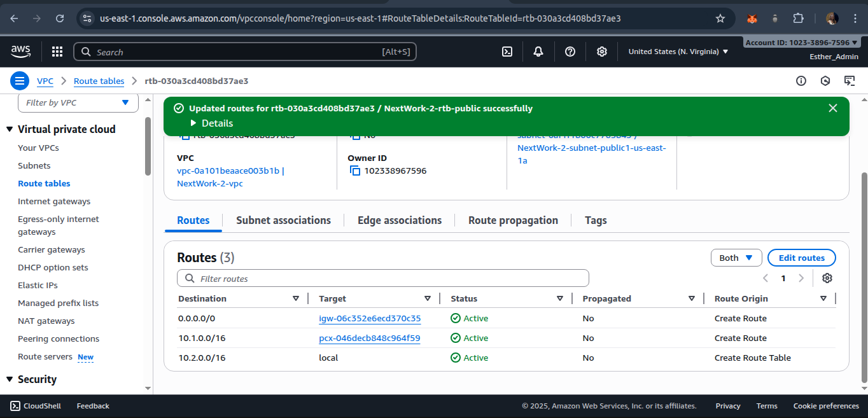Open Cookie preferences in the footer
Viewport: 868px width, 418px height.
[x=826, y=406]
